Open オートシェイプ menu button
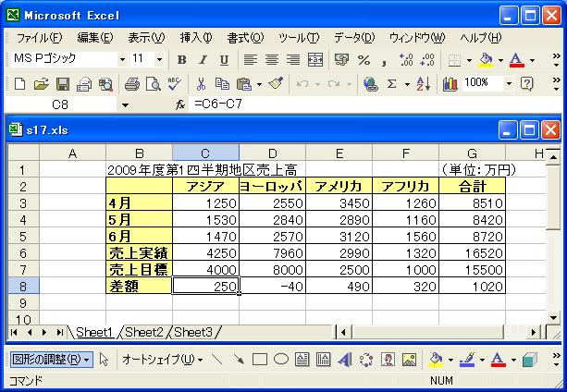 point(163,360)
